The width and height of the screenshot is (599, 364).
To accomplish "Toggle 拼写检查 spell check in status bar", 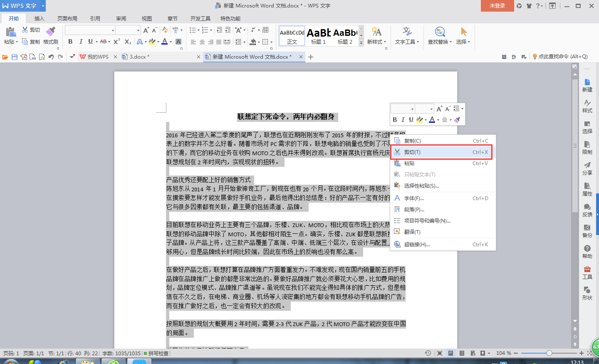I will [x=156, y=353].
